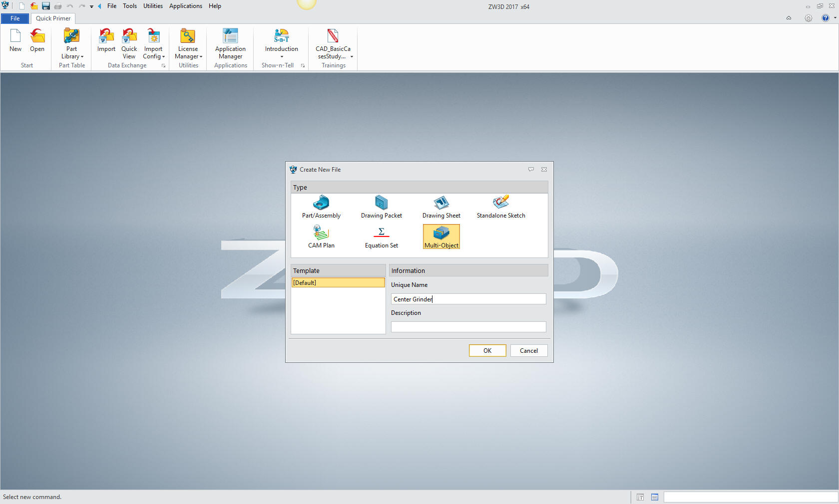Viewport: 839px width, 504px height.
Task: Open the File menu in the menu bar
Action: 112,6
